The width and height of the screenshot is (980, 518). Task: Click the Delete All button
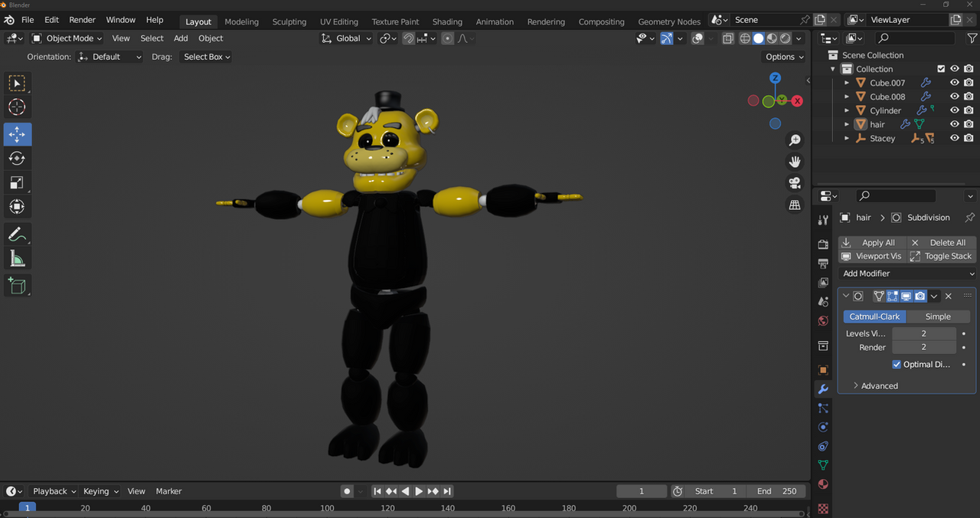[x=942, y=243]
